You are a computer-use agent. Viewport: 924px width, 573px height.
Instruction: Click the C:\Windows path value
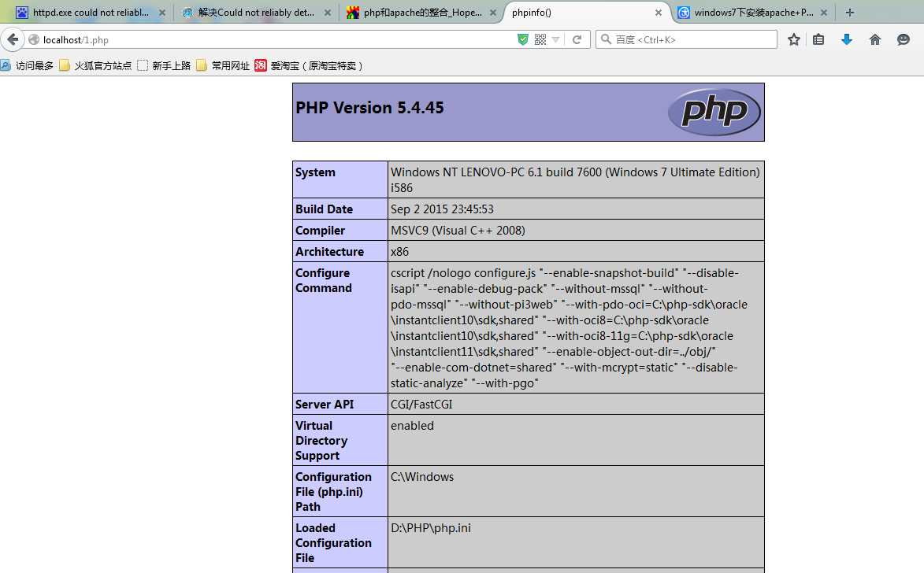coord(422,476)
